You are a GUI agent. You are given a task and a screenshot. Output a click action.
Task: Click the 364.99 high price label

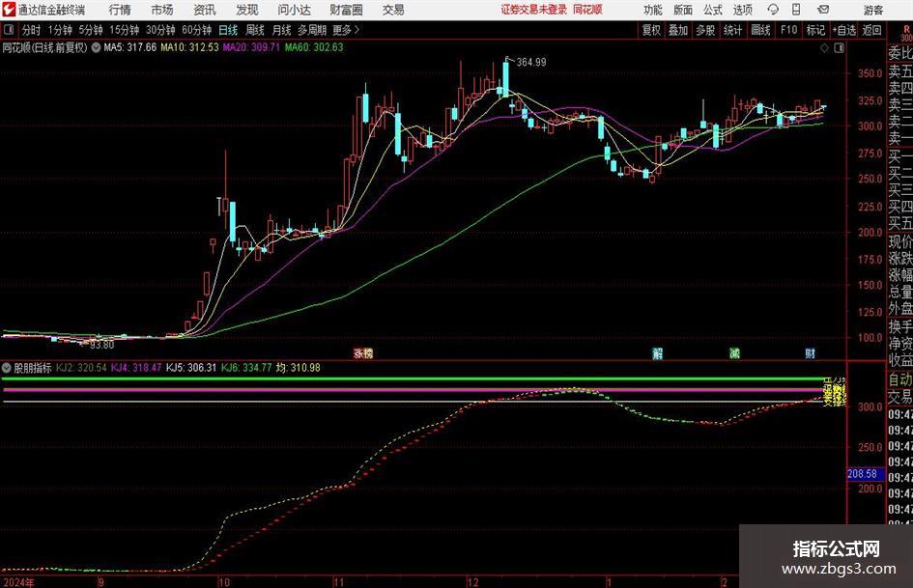click(x=531, y=63)
